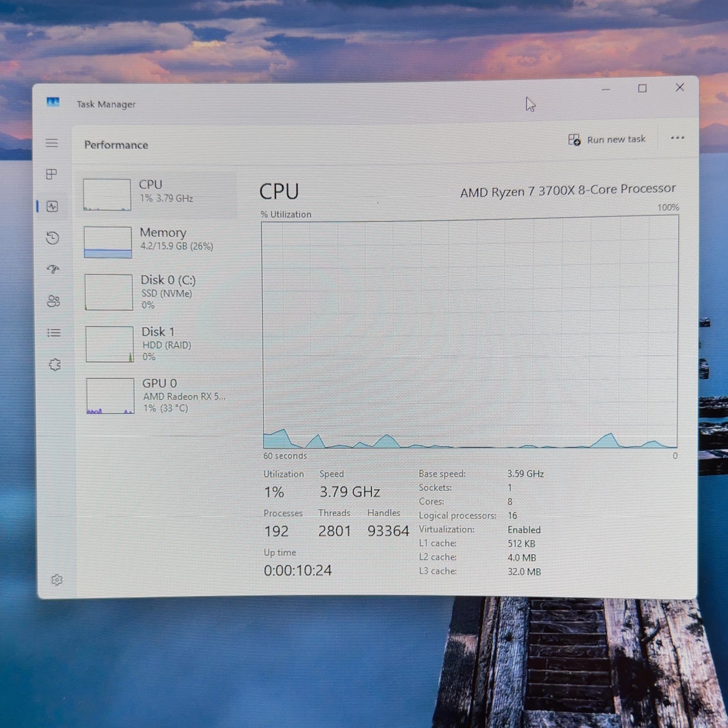Open the Users page icon

coord(53,301)
